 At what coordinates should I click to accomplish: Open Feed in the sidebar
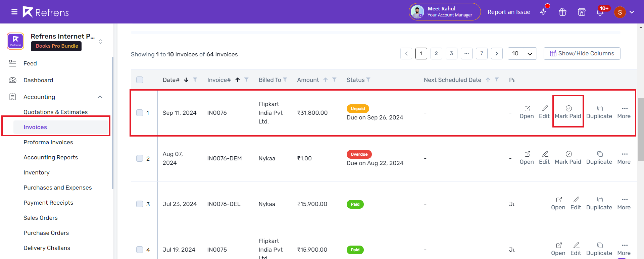point(30,63)
